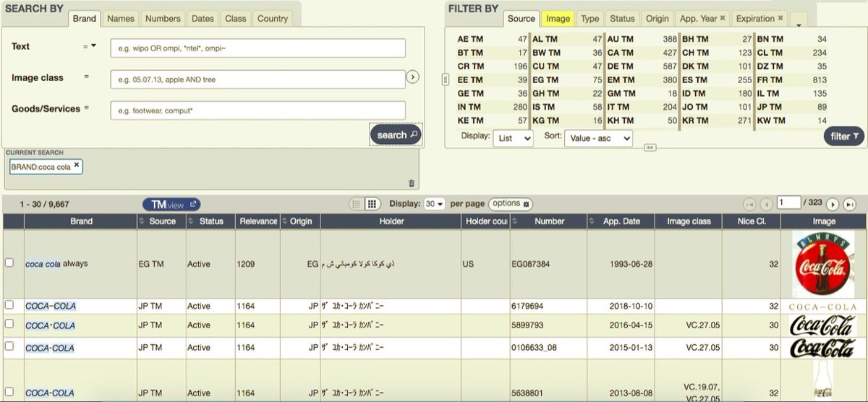Open script logo for trademark 5899793
The height and width of the screenshot is (402, 868).
[823, 325]
